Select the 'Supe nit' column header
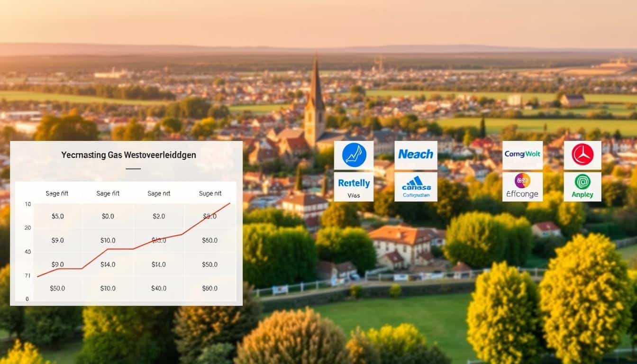The image size is (637, 364). click(x=209, y=193)
